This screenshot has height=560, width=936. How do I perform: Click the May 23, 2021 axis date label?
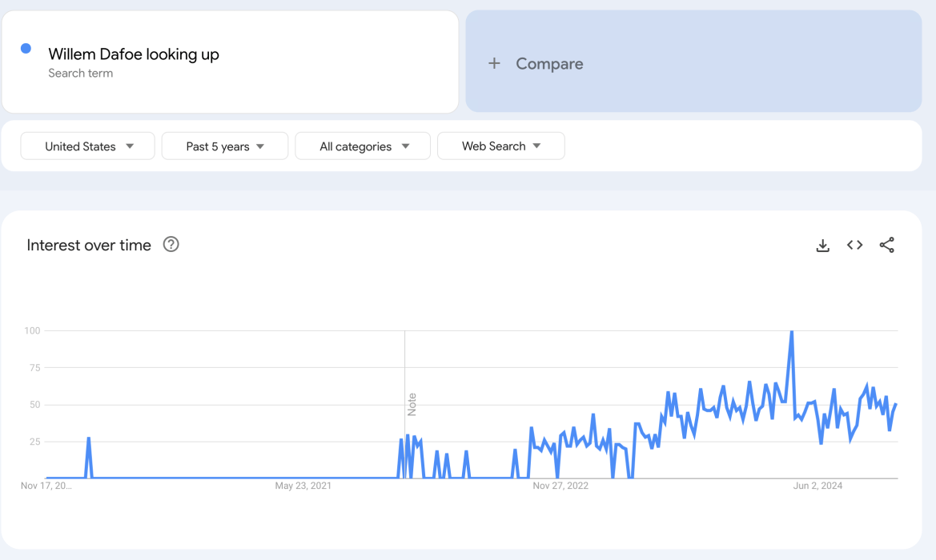click(303, 486)
